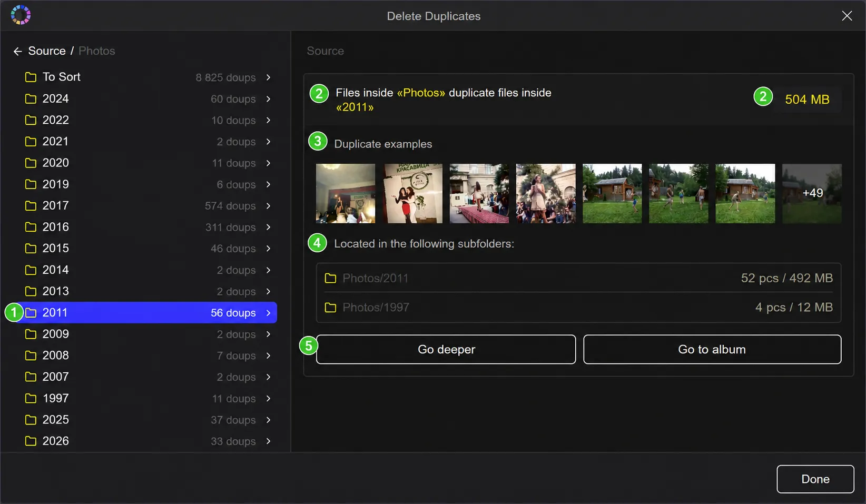The width and height of the screenshot is (866, 504).
Task: Click the 2008 folder icon
Action: point(31,355)
